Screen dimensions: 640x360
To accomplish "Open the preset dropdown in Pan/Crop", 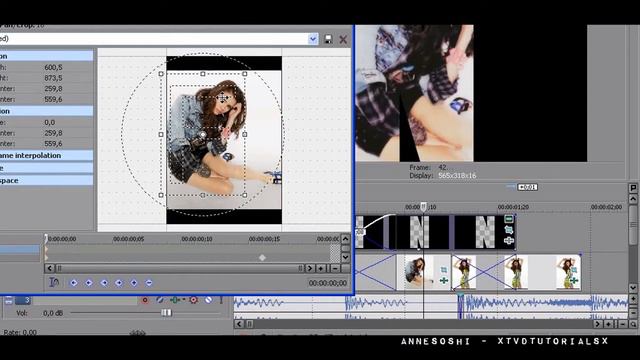I will [x=313, y=39].
